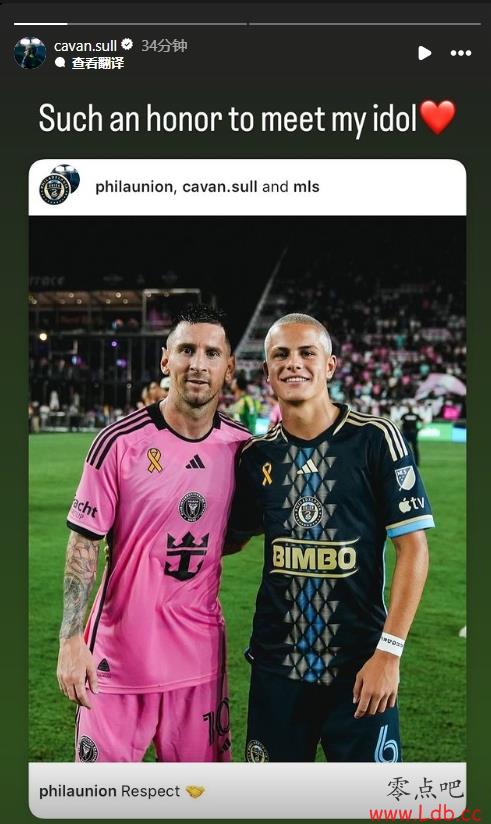
Task: Tap the red heart emoji sticker
Action: tap(437, 117)
